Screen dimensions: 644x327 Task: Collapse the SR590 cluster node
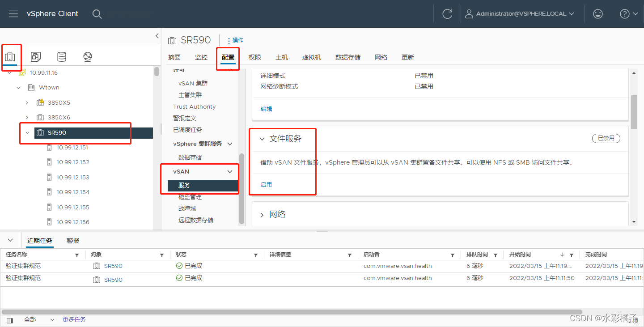click(x=27, y=133)
